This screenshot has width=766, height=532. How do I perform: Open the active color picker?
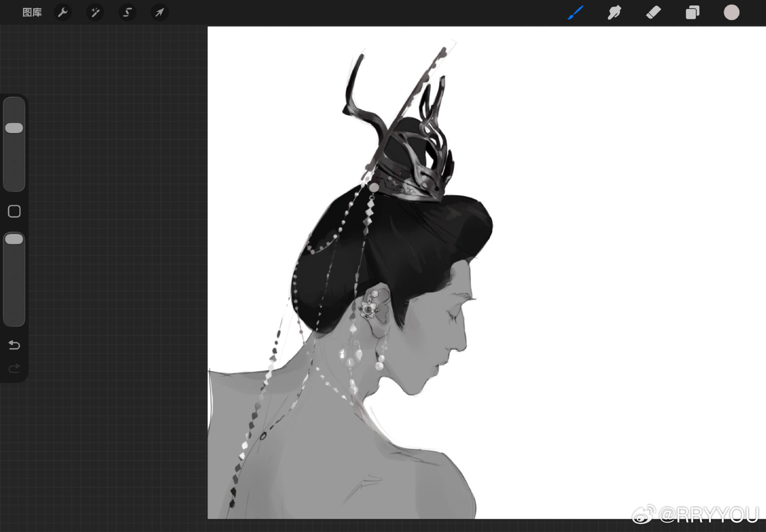[731, 12]
